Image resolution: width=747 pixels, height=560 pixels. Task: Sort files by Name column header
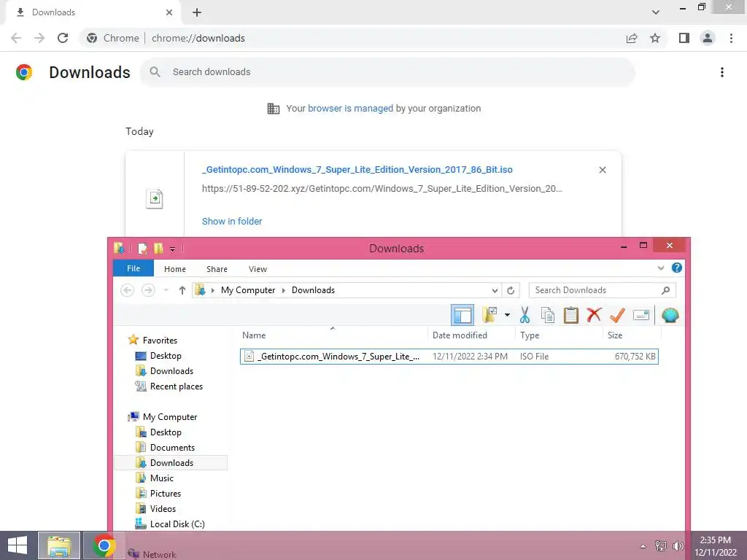[333, 335]
